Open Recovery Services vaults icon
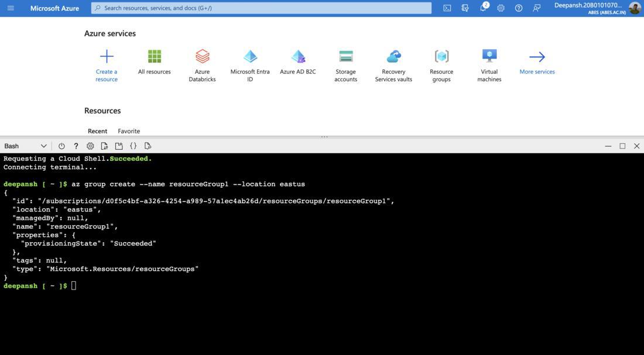This screenshot has height=355, width=644. [393, 56]
